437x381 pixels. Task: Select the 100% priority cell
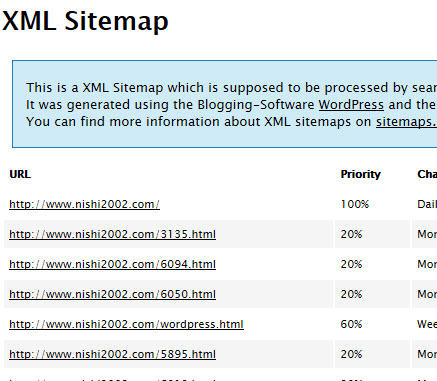pos(355,204)
